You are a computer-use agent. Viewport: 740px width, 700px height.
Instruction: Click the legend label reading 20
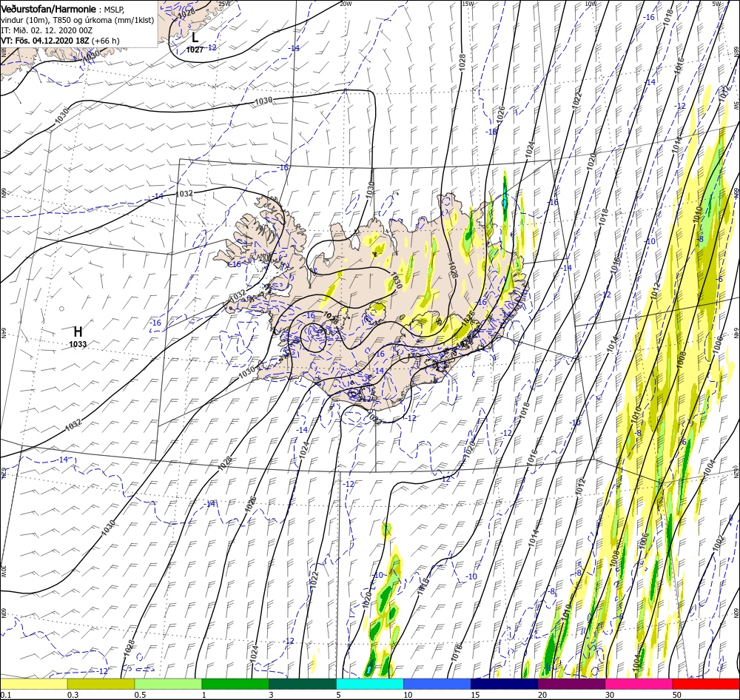pos(542,695)
